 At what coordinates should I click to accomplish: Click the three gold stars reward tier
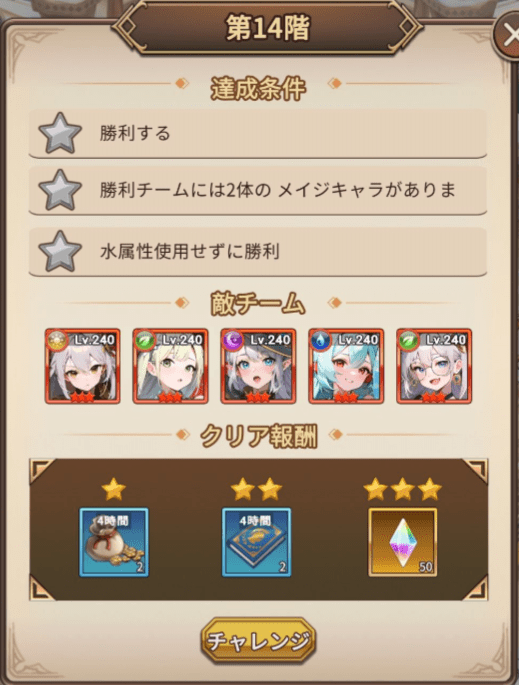click(x=402, y=489)
